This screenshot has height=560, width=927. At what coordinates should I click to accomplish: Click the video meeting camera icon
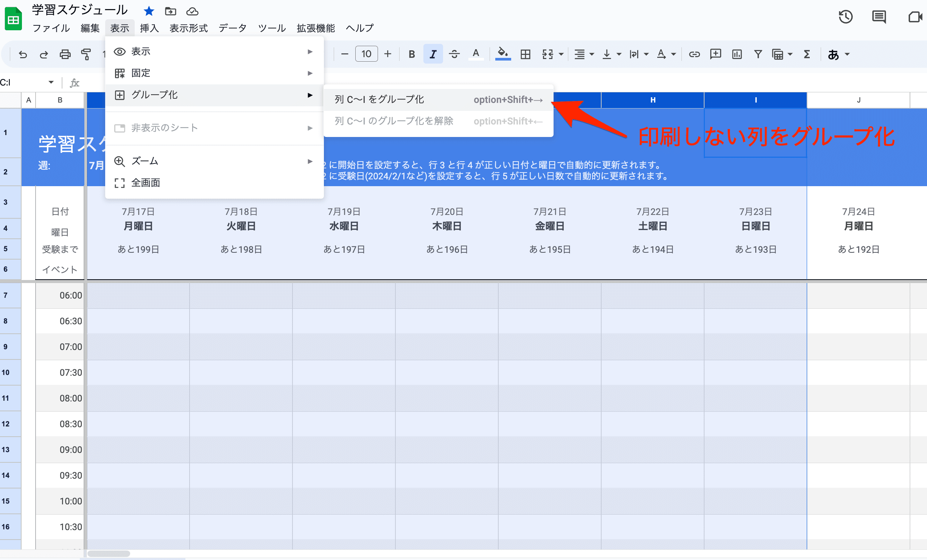[x=915, y=17]
